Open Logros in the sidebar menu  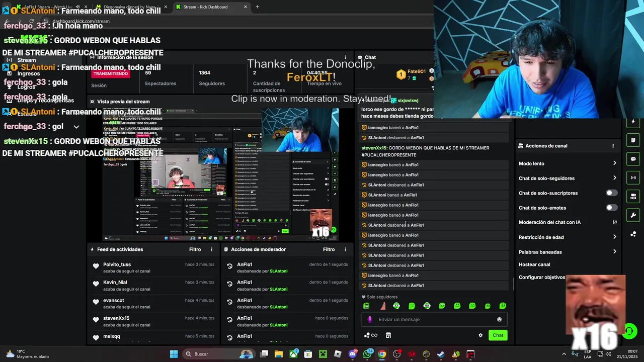[26, 87]
